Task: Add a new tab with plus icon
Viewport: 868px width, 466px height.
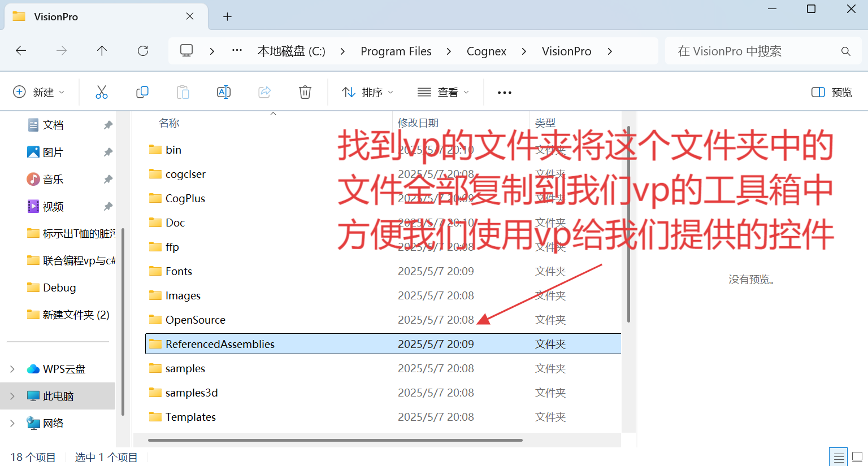Action: point(227,17)
